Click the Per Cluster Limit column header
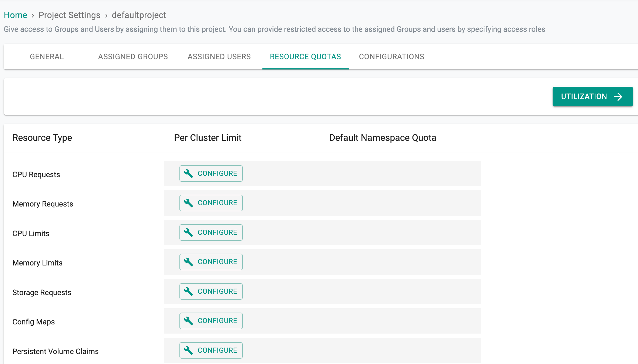 [x=208, y=138]
